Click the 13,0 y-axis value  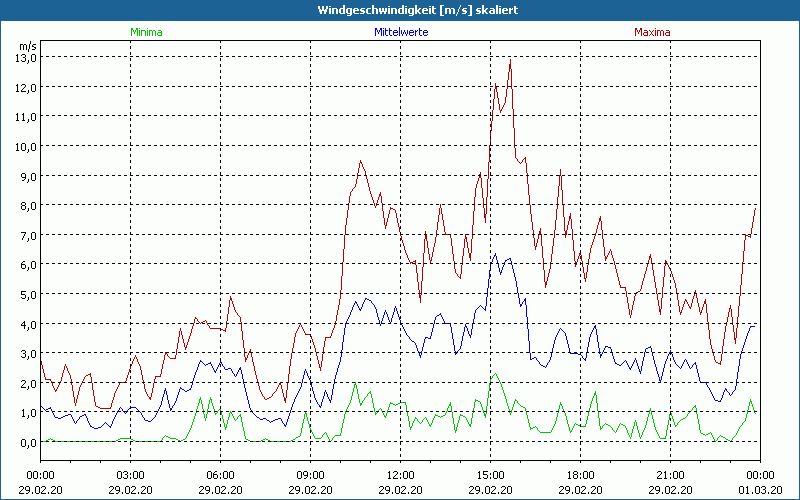[x=26, y=57]
